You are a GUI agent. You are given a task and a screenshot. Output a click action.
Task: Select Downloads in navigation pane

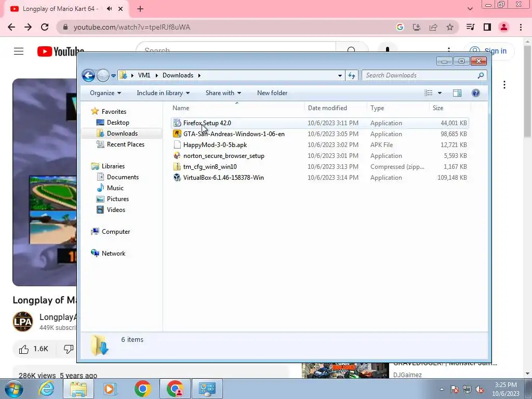coord(122,134)
